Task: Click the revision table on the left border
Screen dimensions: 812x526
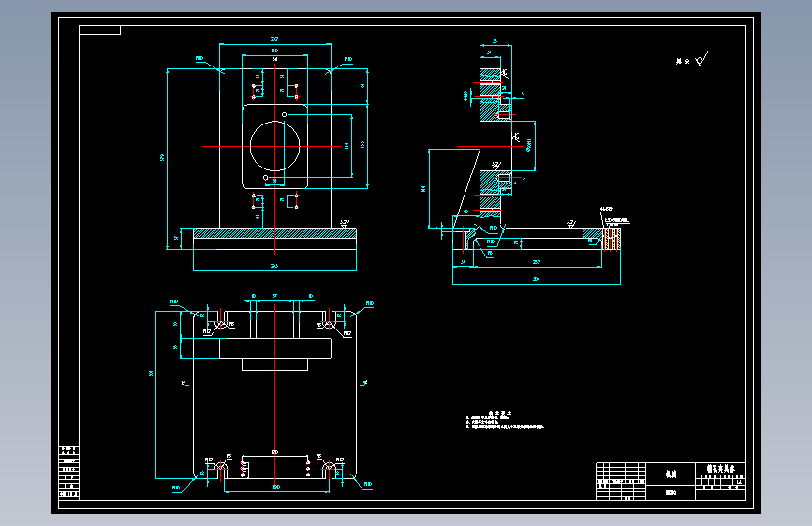Action: 69,472
